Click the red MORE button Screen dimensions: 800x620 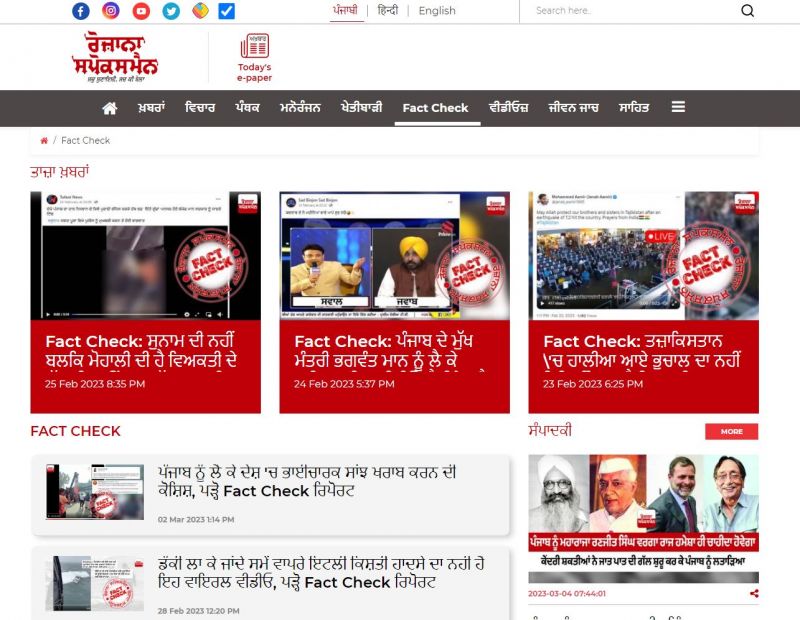coord(731,431)
